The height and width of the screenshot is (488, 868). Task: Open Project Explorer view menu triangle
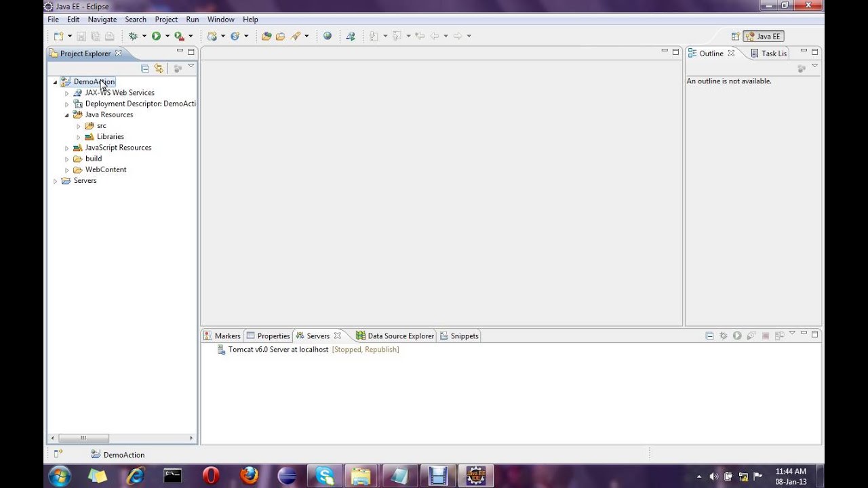[191, 66]
